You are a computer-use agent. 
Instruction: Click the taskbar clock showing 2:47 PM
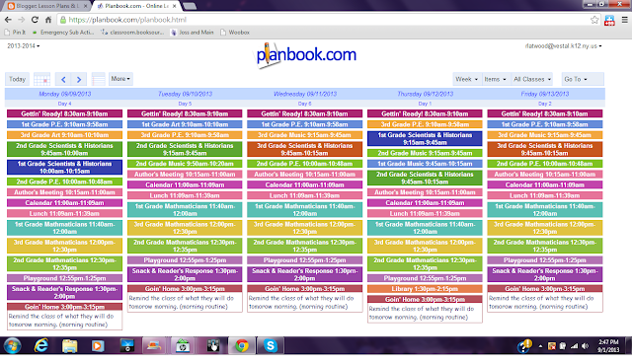click(x=608, y=346)
